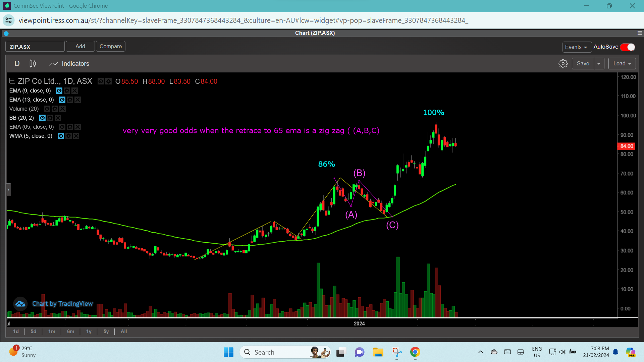Turn off the AutoSave switch
This screenshot has width=644, height=362.
(x=628, y=47)
